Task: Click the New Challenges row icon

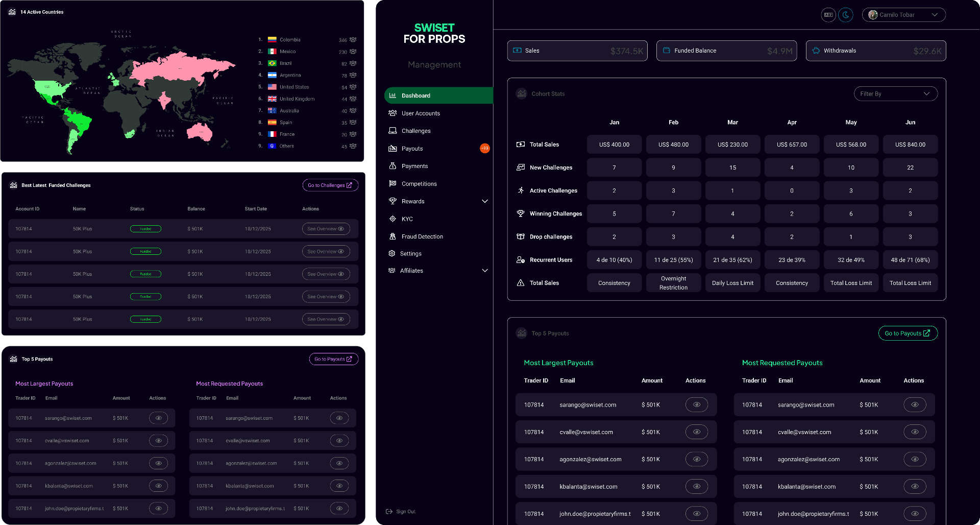Action: click(521, 168)
